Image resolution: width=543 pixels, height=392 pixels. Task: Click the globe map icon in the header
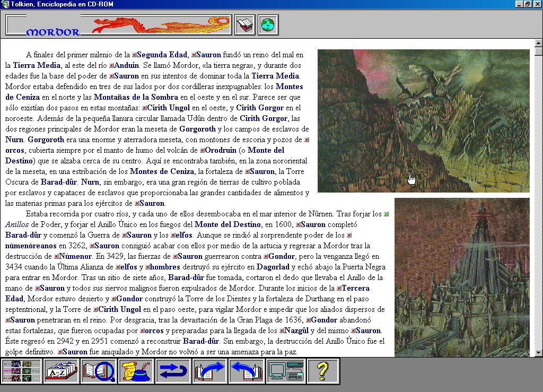[x=268, y=25]
